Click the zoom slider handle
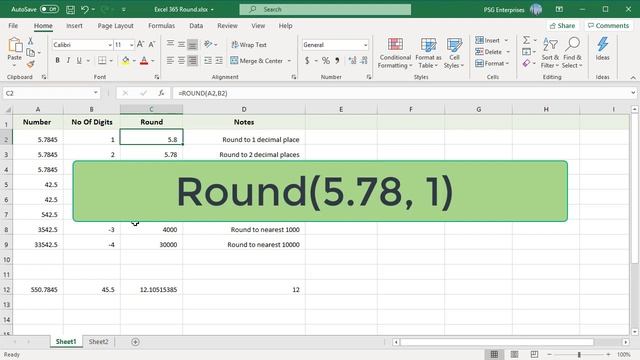 tap(579, 354)
